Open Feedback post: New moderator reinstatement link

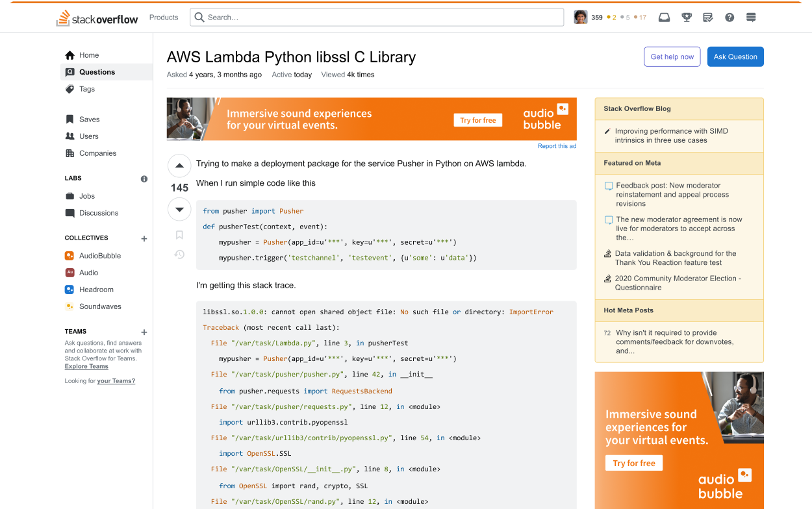[672, 195]
